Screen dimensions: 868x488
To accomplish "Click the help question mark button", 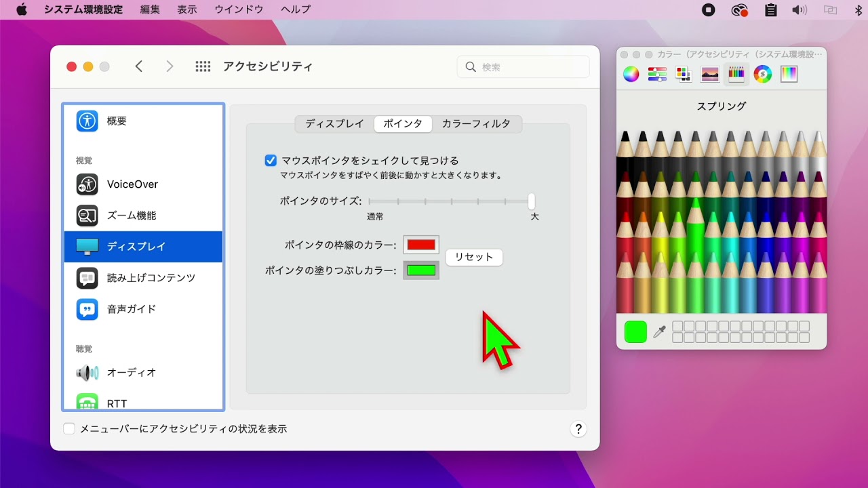I will (x=578, y=429).
